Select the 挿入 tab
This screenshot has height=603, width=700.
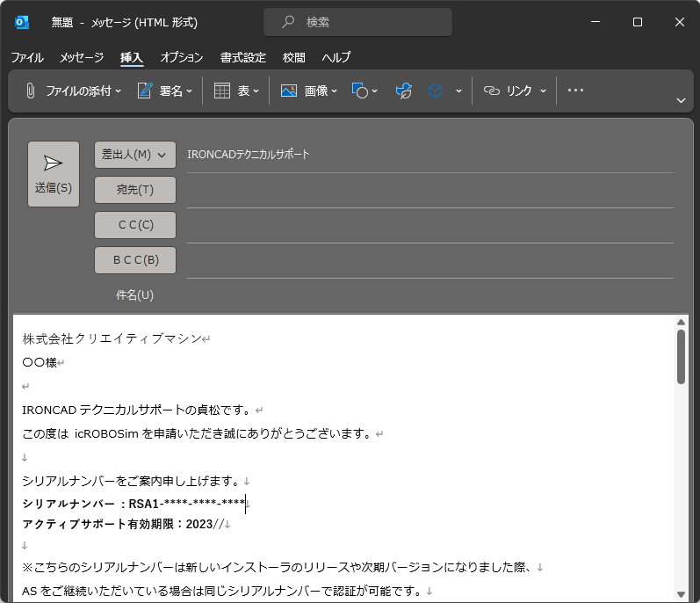[x=131, y=58]
